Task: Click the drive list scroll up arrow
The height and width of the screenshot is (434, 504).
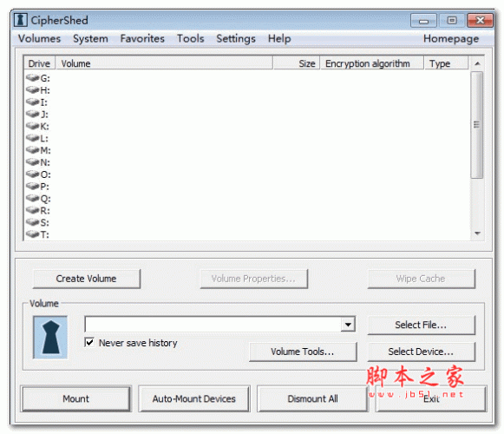Action: coord(477,63)
